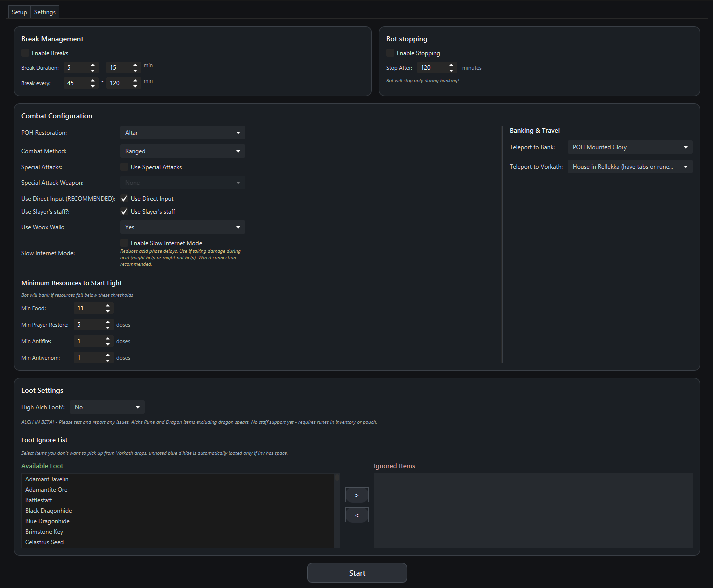Click the maximum Break every input field
Image resolution: width=713 pixels, height=588 pixels.
(118, 83)
